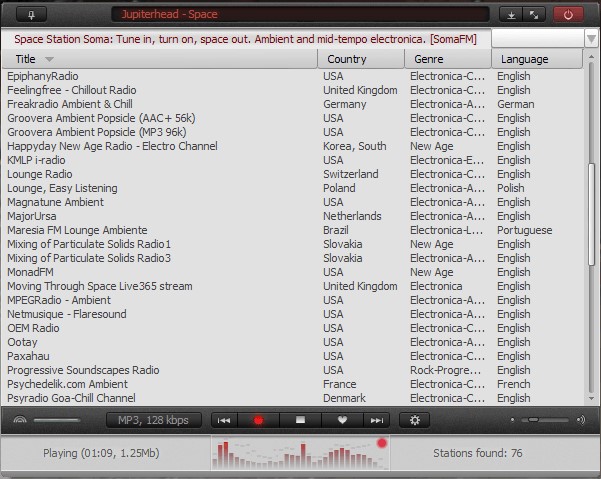
Task: Click the minimize-to-tray down arrow icon
Action: pos(511,14)
